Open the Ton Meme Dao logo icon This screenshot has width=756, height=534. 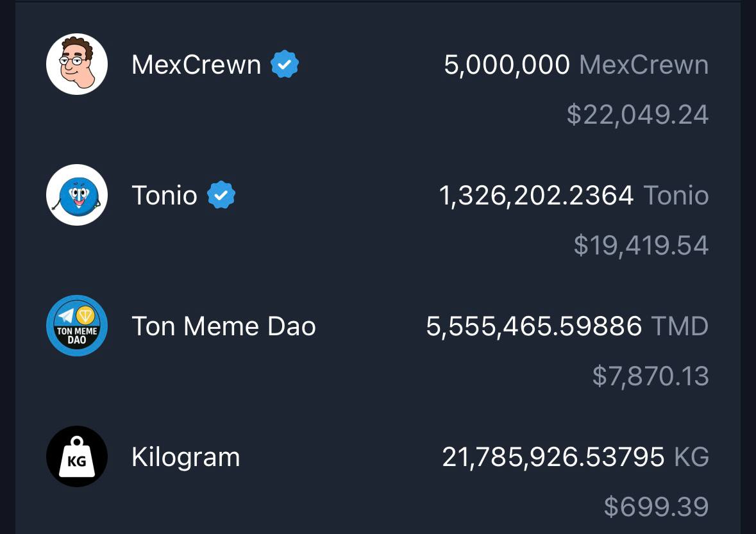(x=77, y=326)
